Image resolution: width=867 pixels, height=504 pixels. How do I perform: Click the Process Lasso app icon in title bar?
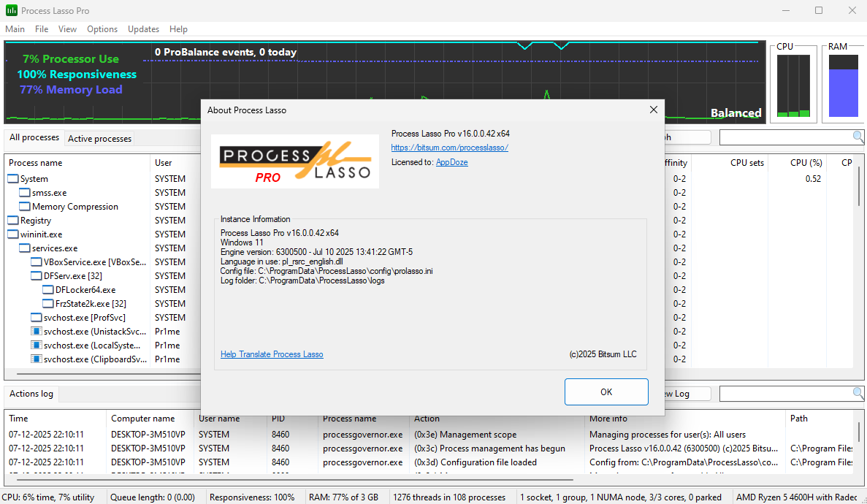[x=11, y=10]
